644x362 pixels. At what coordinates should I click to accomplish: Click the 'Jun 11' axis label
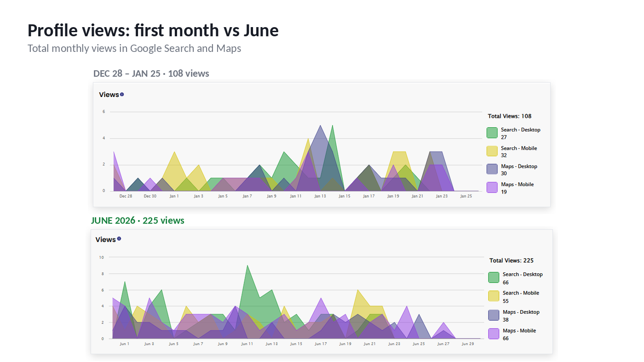[247, 344]
